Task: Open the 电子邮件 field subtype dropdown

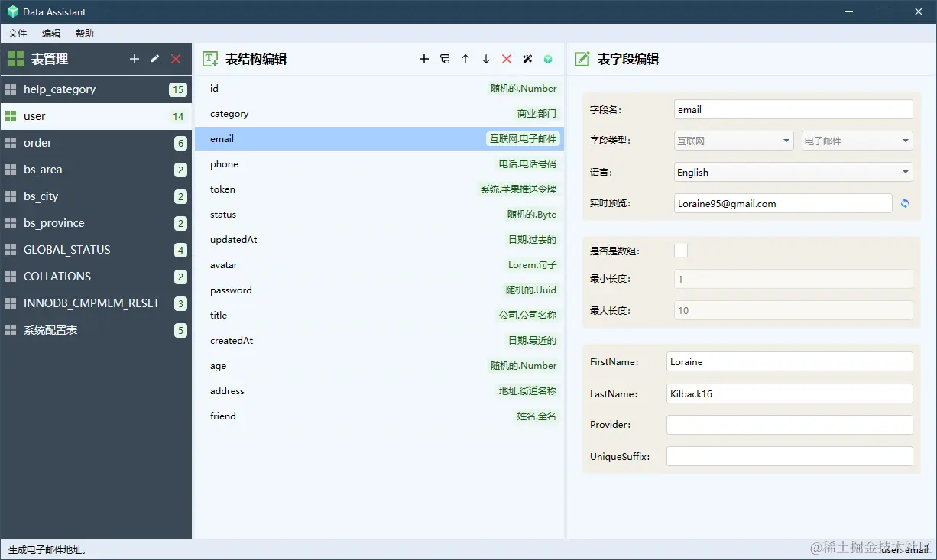Action: 858,141
